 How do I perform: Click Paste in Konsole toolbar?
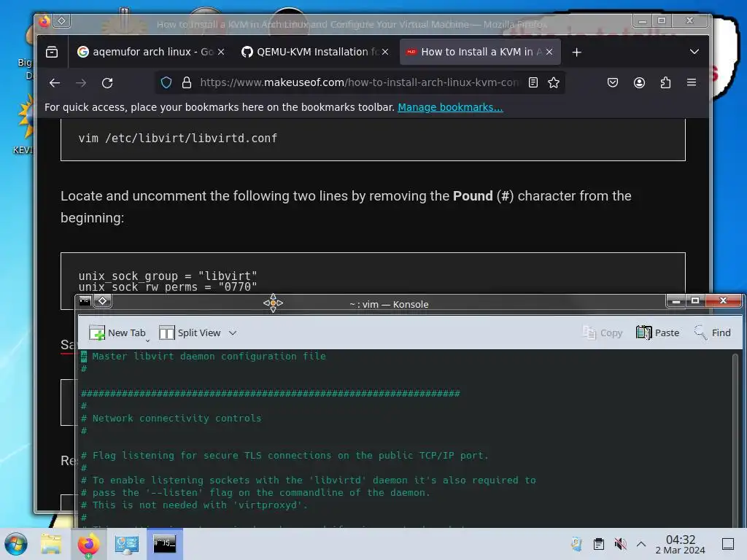657,332
